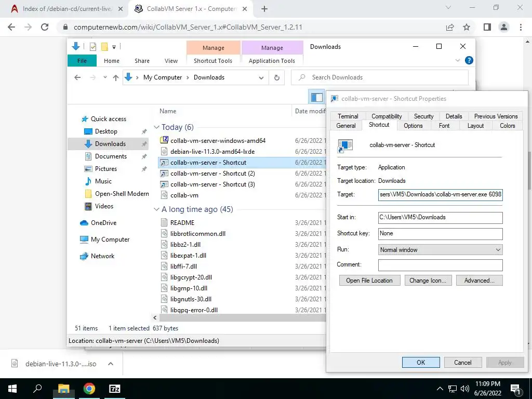
Task: Open Chrome three-dot menu
Action: 521,27
